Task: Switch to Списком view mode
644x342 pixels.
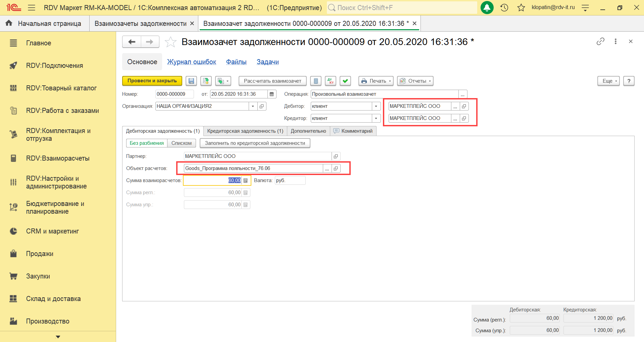Action: [181, 143]
